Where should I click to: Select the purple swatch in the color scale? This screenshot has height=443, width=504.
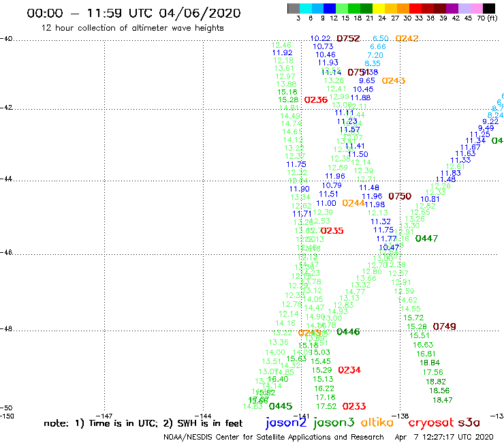pos(452,8)
